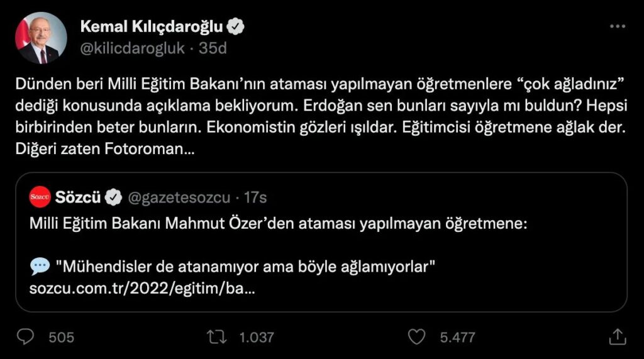Click the reply speech bubble icon
This screenshot has height=359, width=644.
(x=25, y=337)
